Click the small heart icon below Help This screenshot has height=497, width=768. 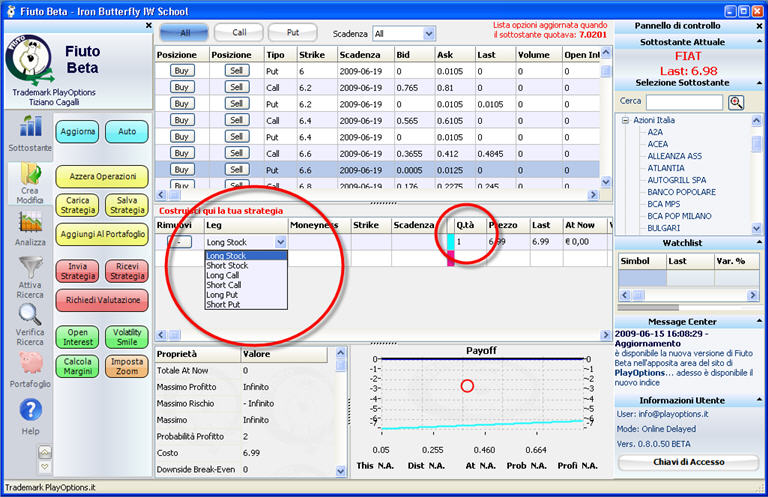coord(45,467)
